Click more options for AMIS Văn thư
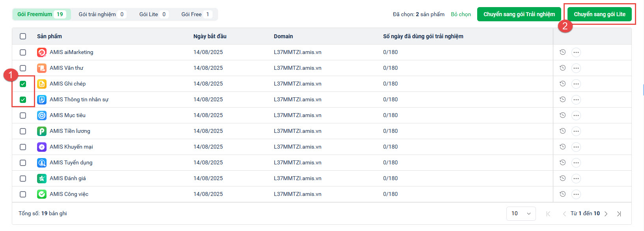Screen dimensions: 644x231 [x=576, y=68]
